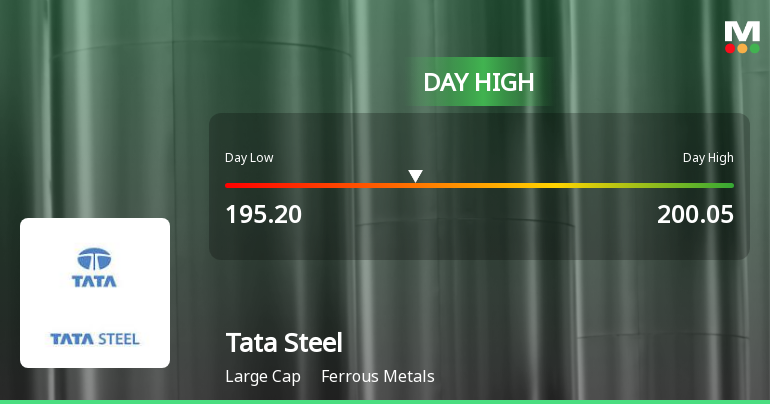Click the Day High label above the bar
770x404 pixels.
(x=708, y=157)
